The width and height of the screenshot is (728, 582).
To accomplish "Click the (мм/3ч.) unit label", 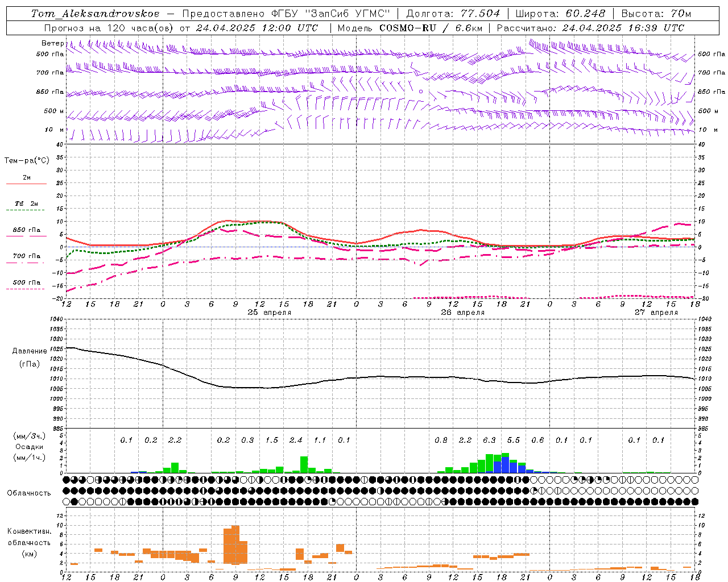I will [x=30, y=436].
